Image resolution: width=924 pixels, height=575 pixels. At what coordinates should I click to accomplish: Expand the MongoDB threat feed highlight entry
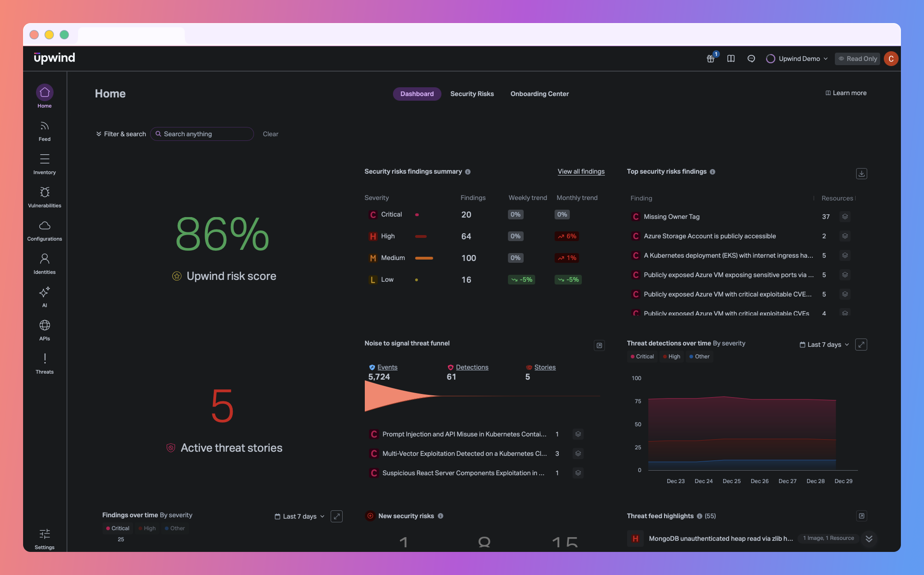[x=869, y=539]
